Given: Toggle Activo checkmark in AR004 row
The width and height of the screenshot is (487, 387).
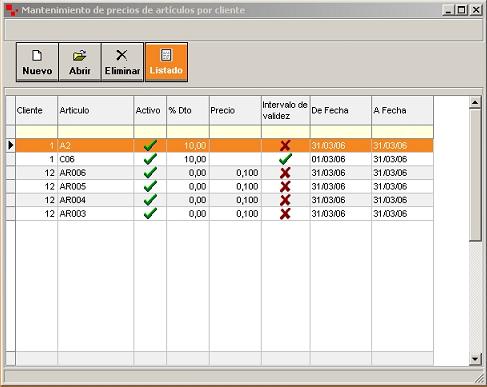Looking at the screenshot, I should [150, 200].
